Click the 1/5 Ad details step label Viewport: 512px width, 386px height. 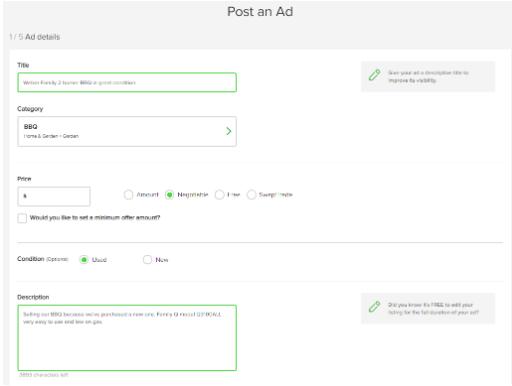[35, 37]
